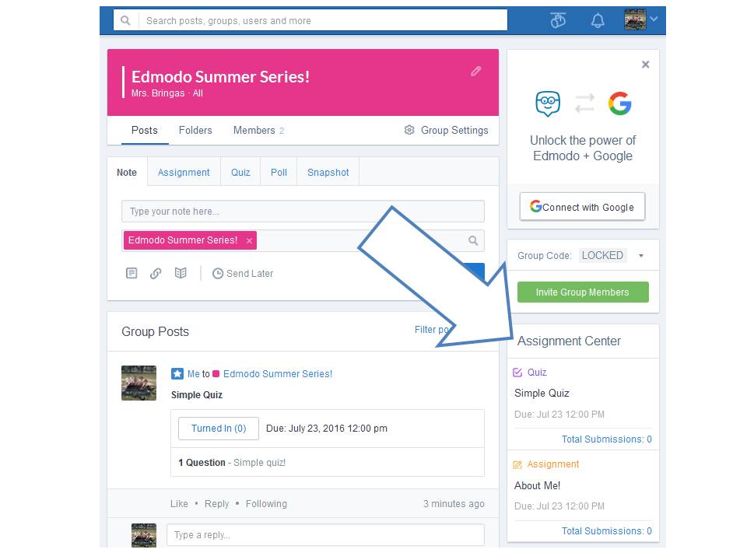
Task: Click the Edmodo Summer Series! group title
Action: 220,77
